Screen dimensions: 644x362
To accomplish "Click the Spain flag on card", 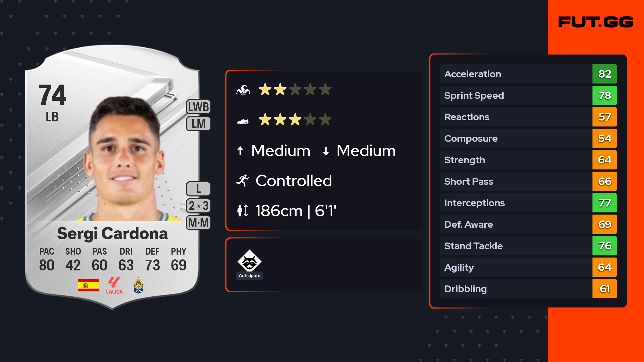I will [x=89, y=285].
